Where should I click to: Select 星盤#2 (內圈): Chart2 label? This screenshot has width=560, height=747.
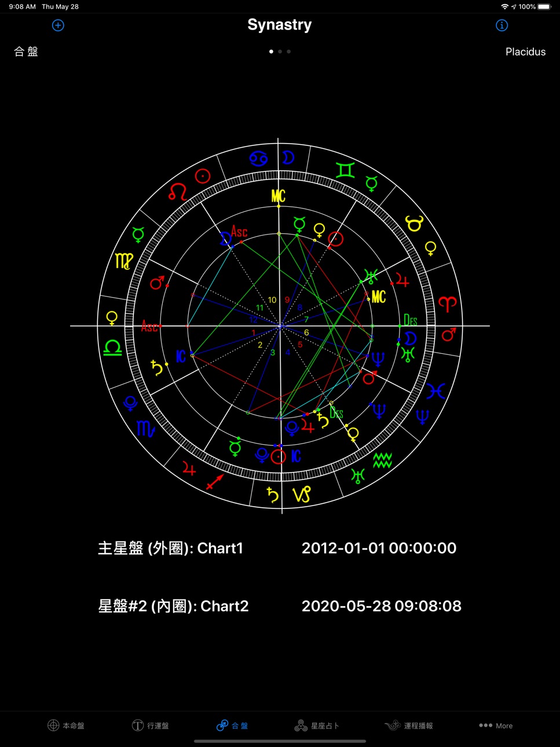(x=173, y=606)
